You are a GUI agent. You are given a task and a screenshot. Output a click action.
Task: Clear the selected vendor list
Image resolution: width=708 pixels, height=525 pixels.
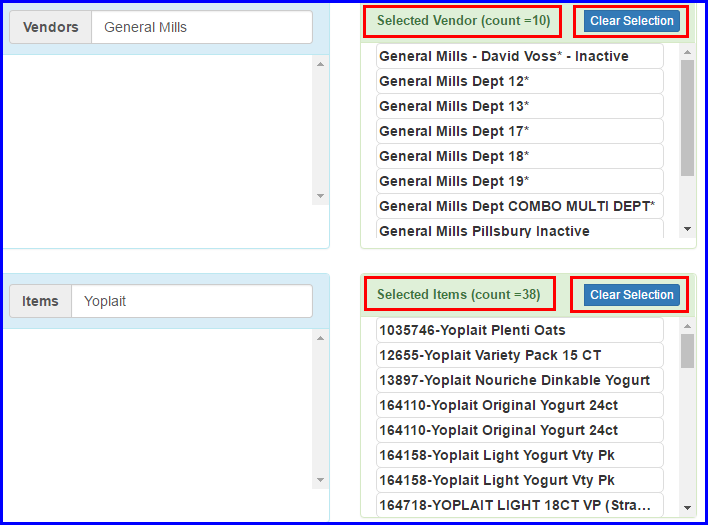(632, 21)
